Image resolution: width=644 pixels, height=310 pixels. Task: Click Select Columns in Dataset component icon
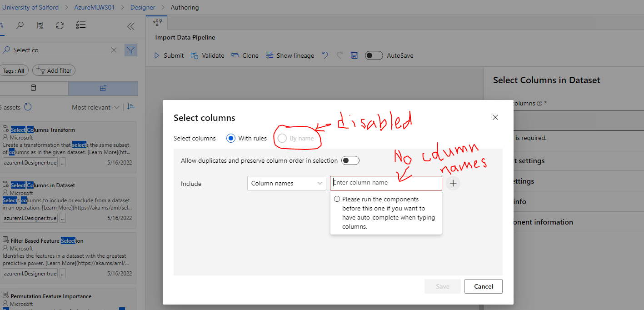6,185
